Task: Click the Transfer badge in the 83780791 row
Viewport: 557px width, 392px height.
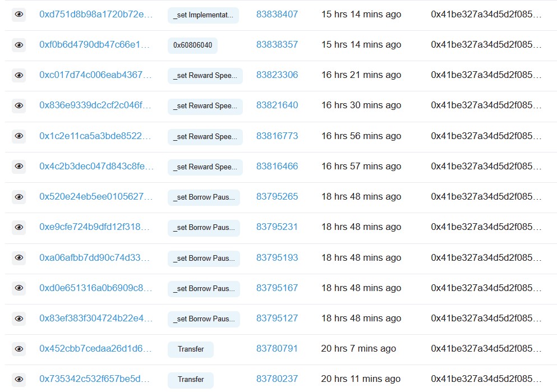Action: (191, 349)
